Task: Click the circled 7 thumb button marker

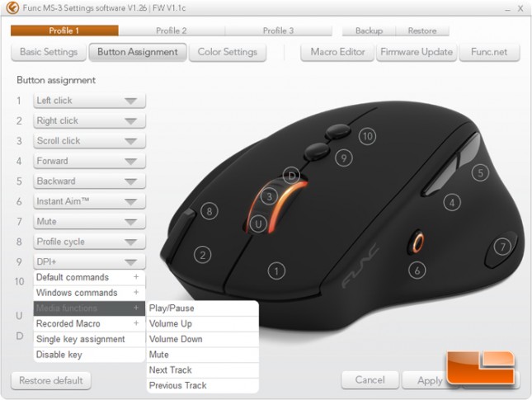Action: pyautogui.click(x=502, y=247)
